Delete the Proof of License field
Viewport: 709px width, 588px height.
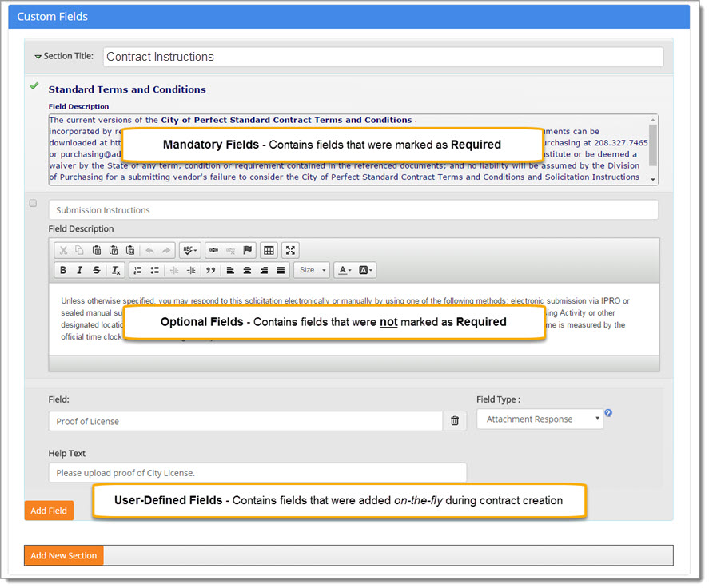point(454,420)
